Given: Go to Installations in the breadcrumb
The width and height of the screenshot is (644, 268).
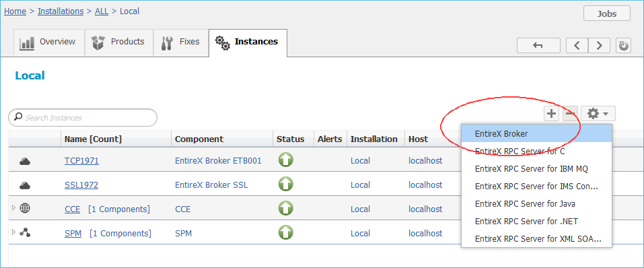Looking at the screenshot, I should click(61, 11).
